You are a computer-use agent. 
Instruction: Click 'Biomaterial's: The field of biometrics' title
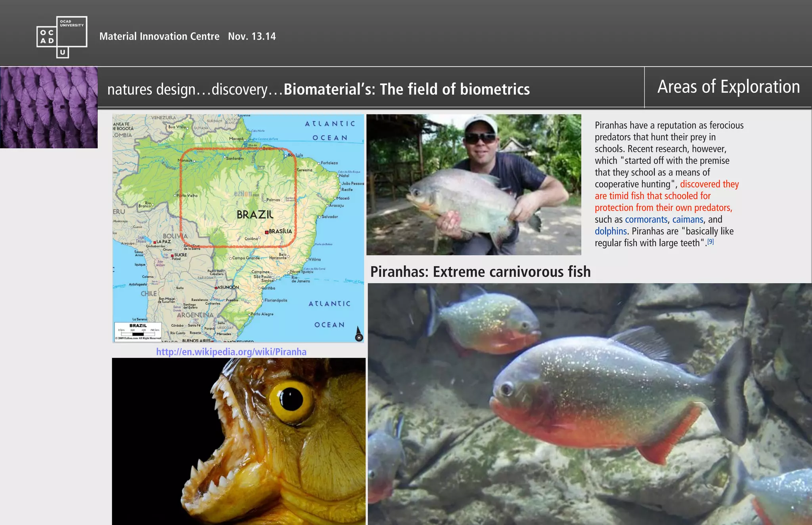click(407, 89)
